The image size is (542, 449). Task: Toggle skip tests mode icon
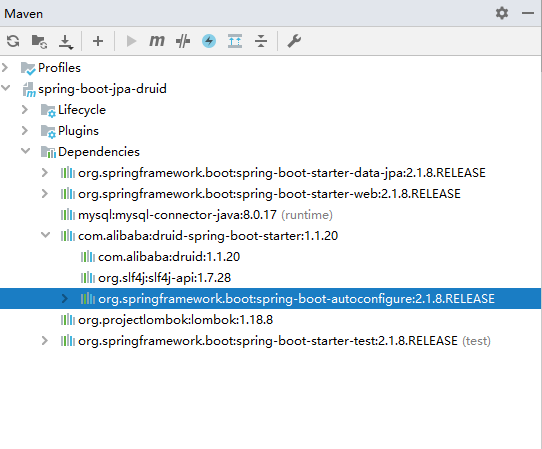[183, 41]
